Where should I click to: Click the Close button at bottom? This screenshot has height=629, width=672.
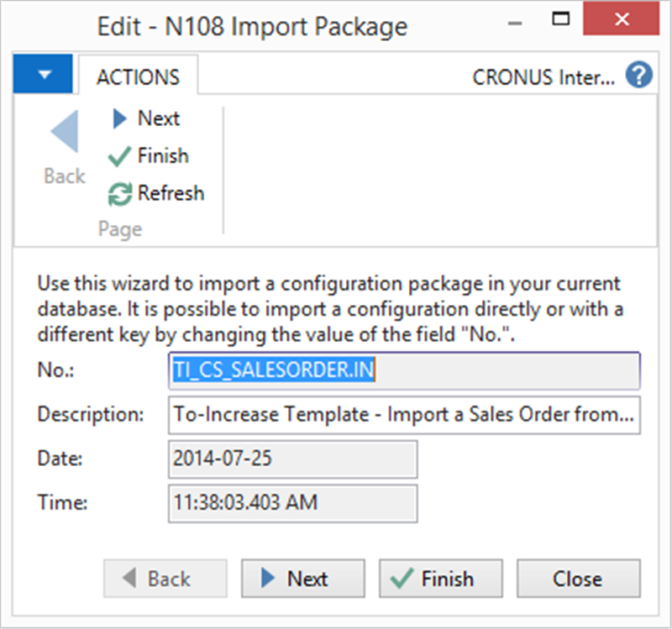click(x=579, y=579)
